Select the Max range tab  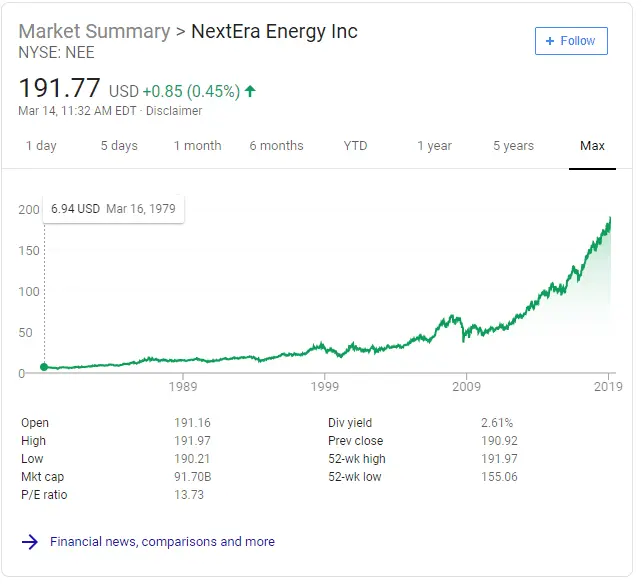[x=592, y=146]
